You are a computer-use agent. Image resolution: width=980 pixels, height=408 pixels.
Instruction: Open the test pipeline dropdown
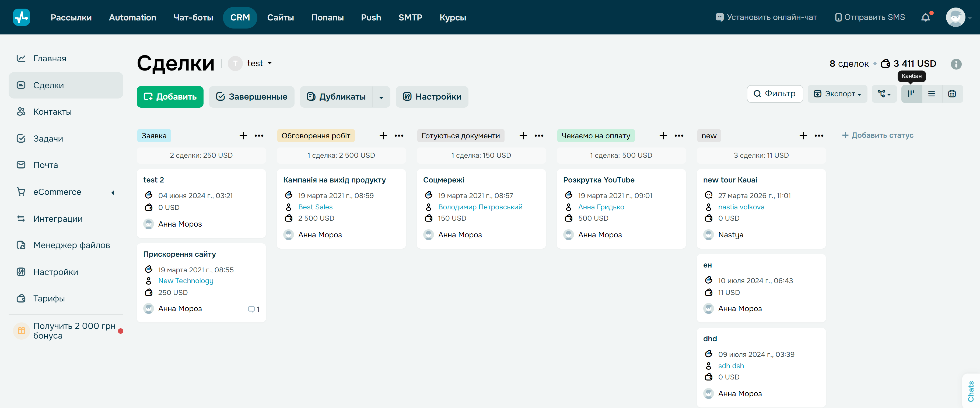tap(260, 64)
